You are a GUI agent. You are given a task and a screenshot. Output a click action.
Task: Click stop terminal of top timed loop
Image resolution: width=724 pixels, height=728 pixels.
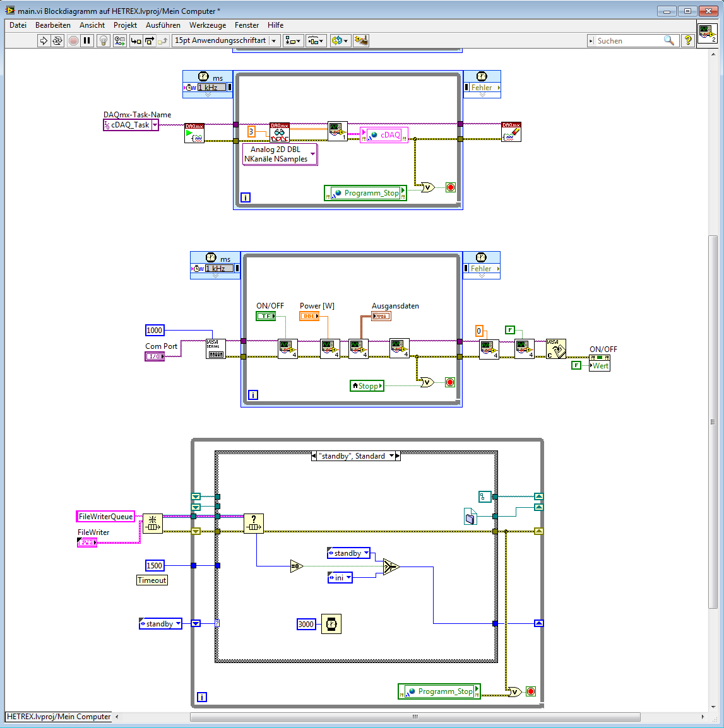coord(450,187)
